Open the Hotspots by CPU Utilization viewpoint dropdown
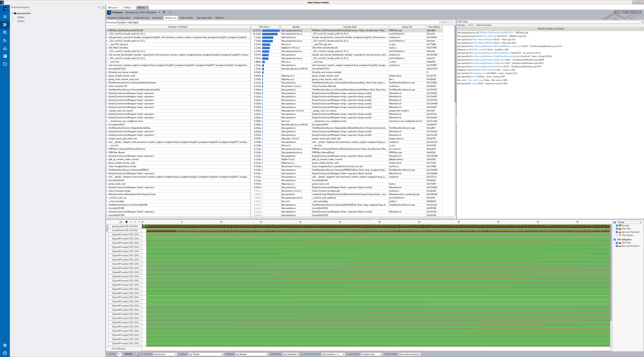Screen dimensions: 644x357 tap(159, 12)
